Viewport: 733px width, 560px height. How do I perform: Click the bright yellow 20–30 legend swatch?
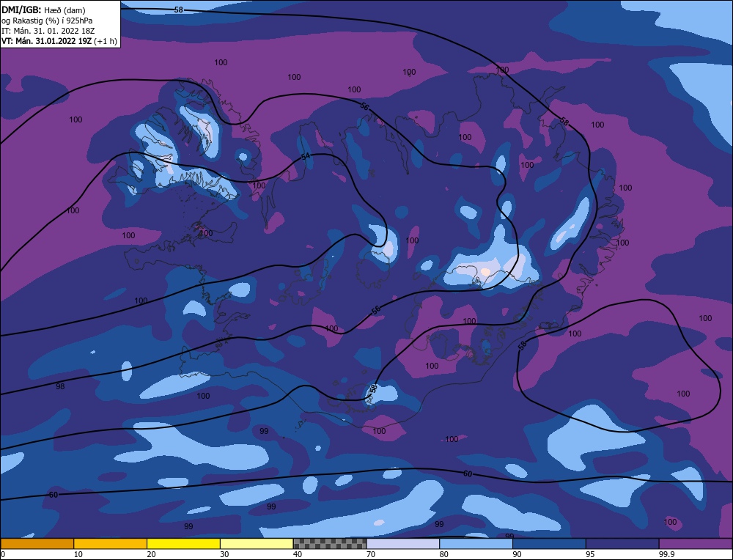(x=183, y=543)
